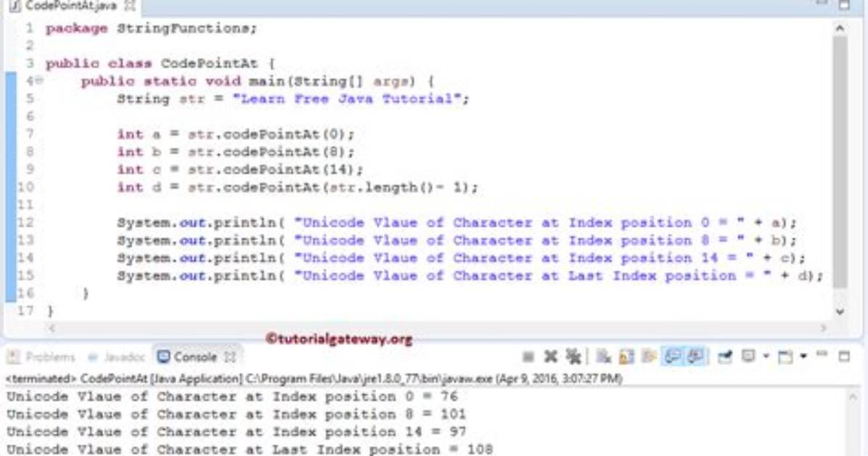Click the Open Console icon
Image resolution: width=868 pixels, height=456 pixels.
tap(785, 357)
